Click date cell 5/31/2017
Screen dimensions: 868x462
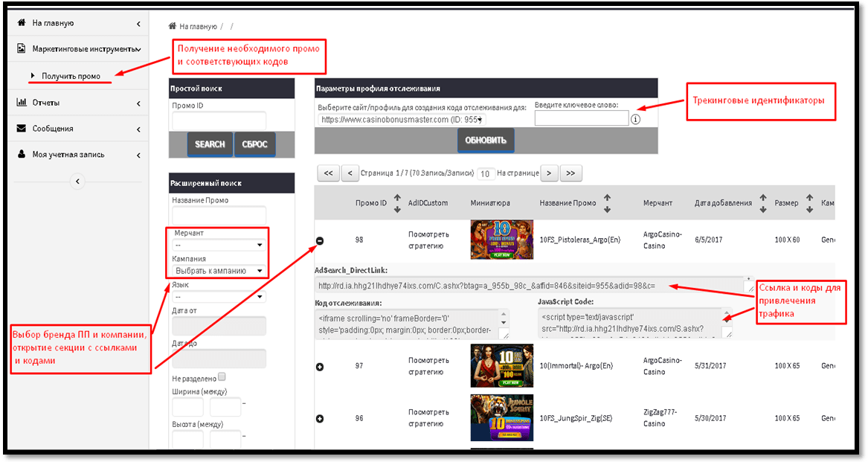(x=711, y=365)
